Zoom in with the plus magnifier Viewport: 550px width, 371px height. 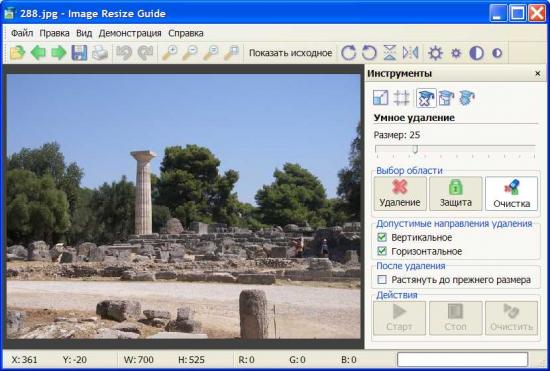click(169, 53)
